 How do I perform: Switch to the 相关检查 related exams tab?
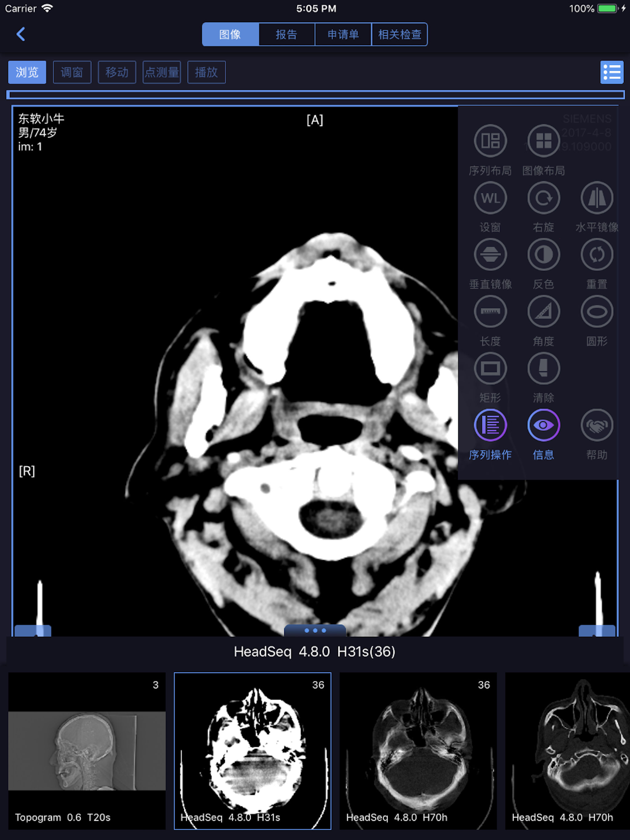click(400, 34)
